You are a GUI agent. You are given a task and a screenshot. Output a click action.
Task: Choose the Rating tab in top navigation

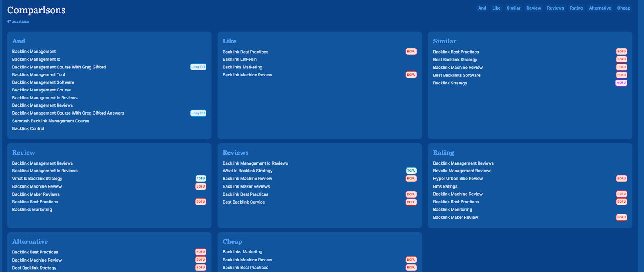click(576, 8)
